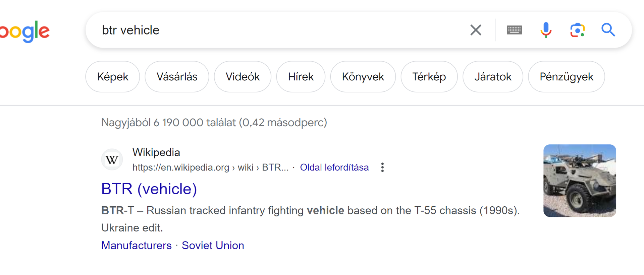644x275 pixels.
Task: Clear the search box with the X icon
Action: (x=476, y=30)
